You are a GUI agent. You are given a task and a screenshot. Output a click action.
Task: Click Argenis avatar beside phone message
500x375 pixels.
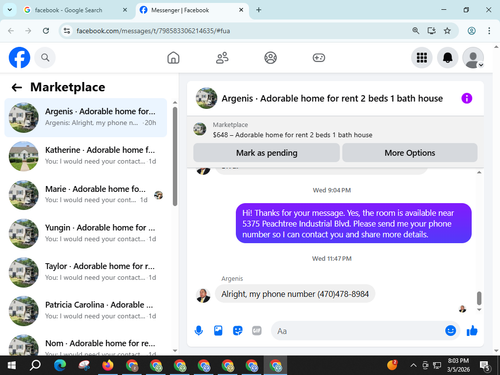tap(203, 295)
